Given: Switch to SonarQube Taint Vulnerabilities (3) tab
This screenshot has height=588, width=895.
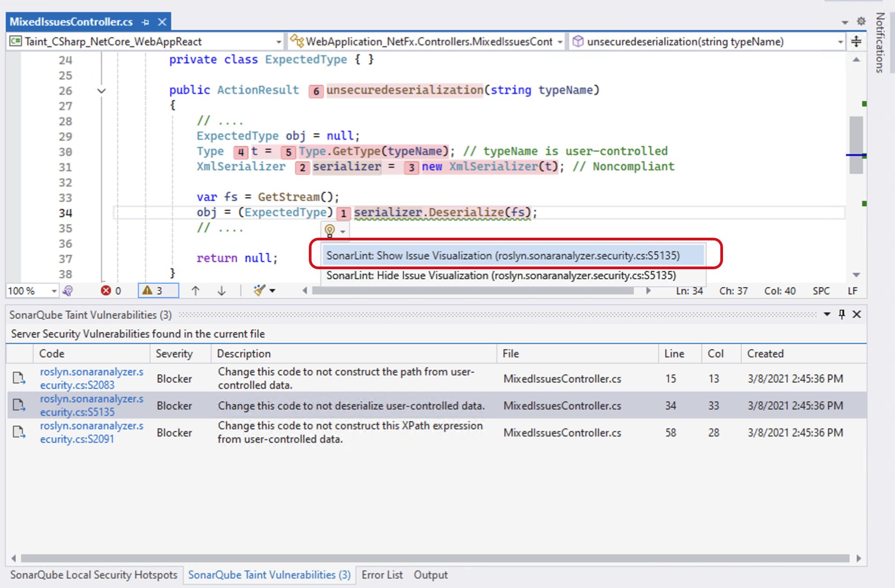Looking at the screenshot, I should (269, 575).
